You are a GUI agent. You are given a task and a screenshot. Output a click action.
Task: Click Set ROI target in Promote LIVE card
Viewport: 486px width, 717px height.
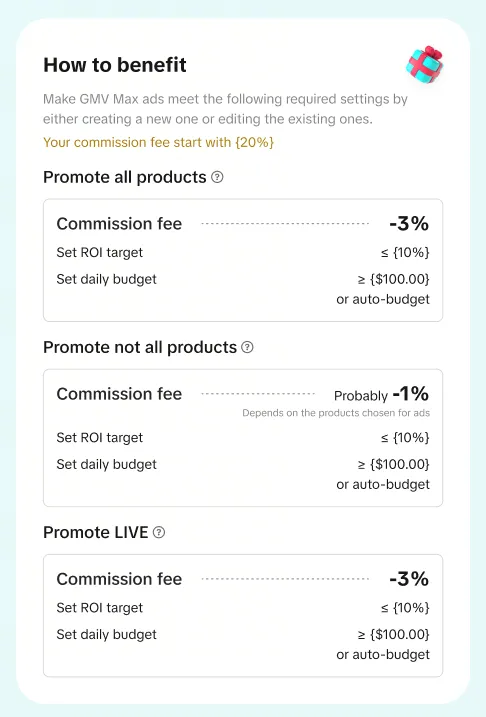click(x=100, y=608)
